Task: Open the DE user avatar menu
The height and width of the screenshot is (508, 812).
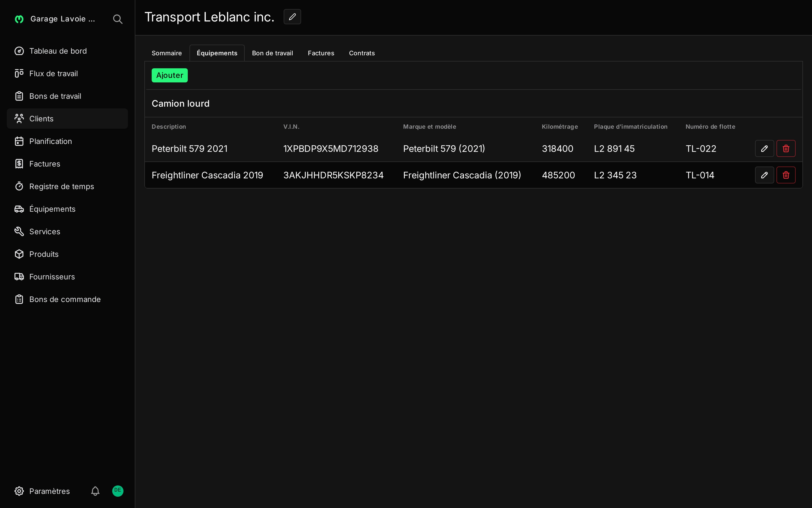Action: pyautogui.click(x=118, y=491)
